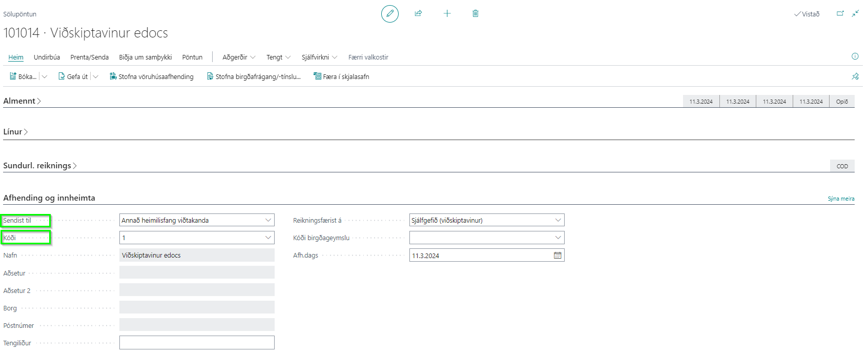Open calendar picker for Afh.dags
Image resolution: width=868 pixels, height=352 pixels.
click(x=557, y=256)
